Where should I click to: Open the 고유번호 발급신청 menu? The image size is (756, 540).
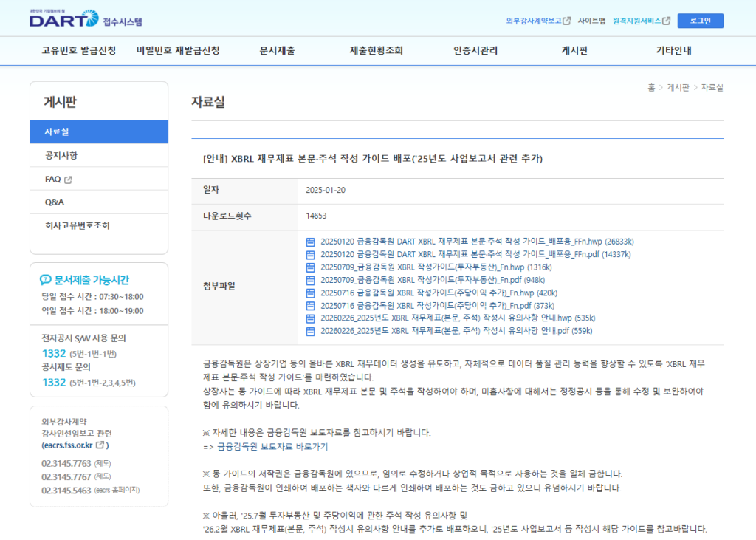point(79,51)
